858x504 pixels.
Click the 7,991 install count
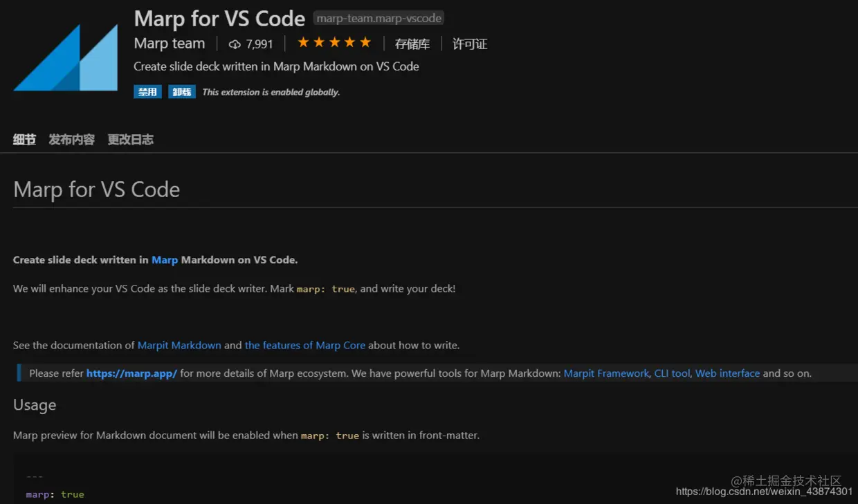tap(259, 44)
